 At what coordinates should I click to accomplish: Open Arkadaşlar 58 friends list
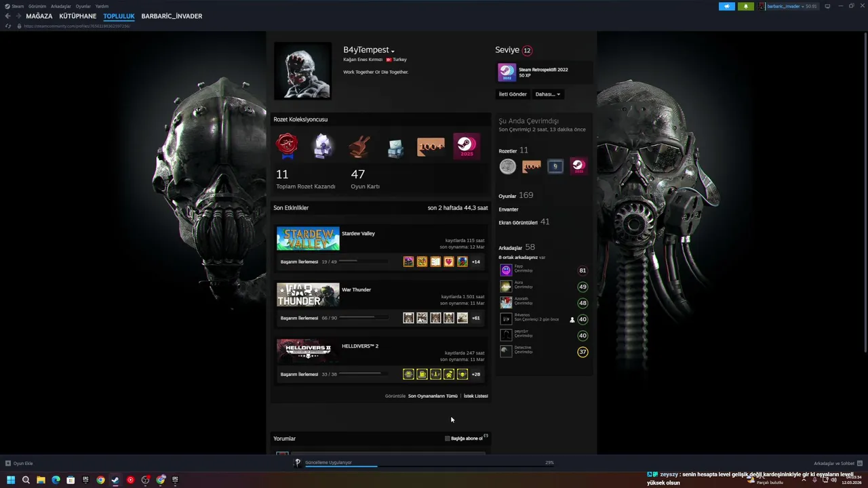[517, 247]
